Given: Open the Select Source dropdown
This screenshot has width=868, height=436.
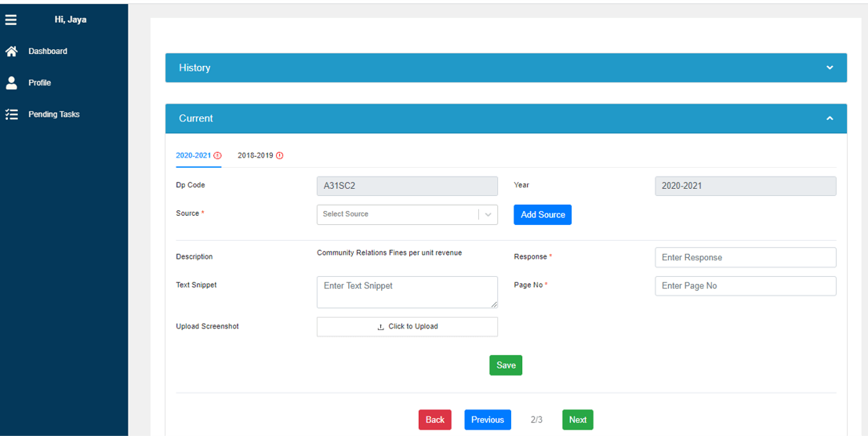Looking at the screenshot, I should (x=407, y=215).
